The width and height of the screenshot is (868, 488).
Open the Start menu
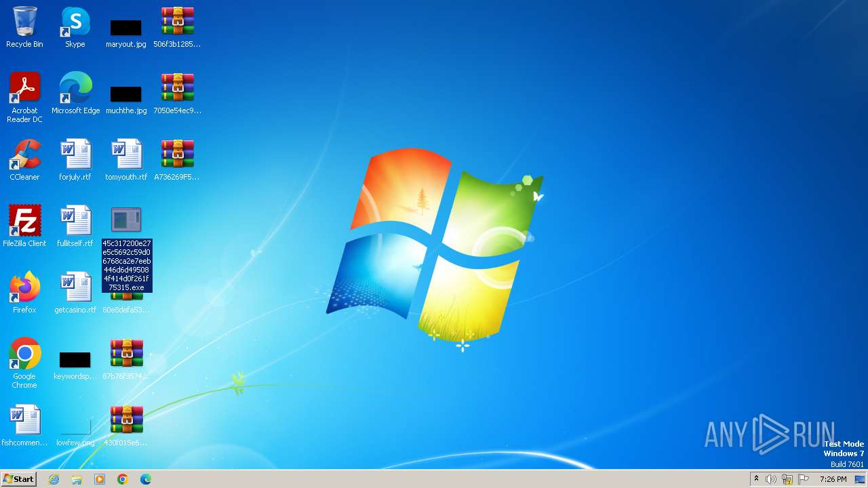pos(18,479)
